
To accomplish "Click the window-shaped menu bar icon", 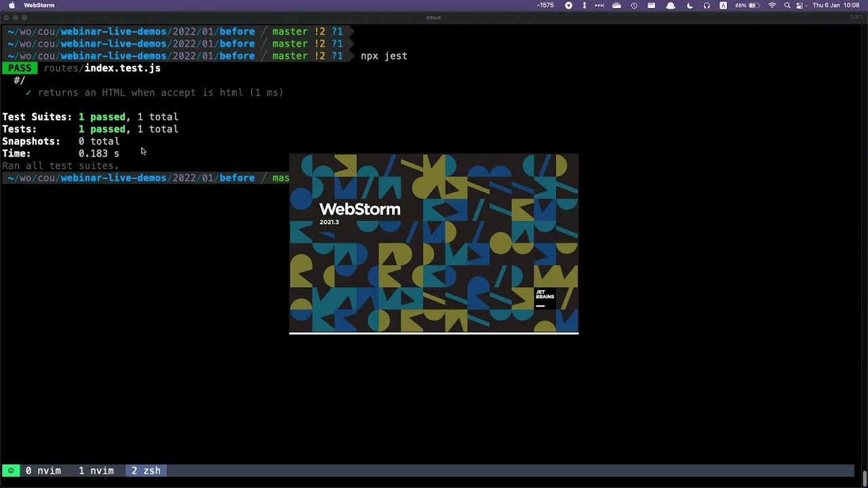I will click(x=652, y=5).
